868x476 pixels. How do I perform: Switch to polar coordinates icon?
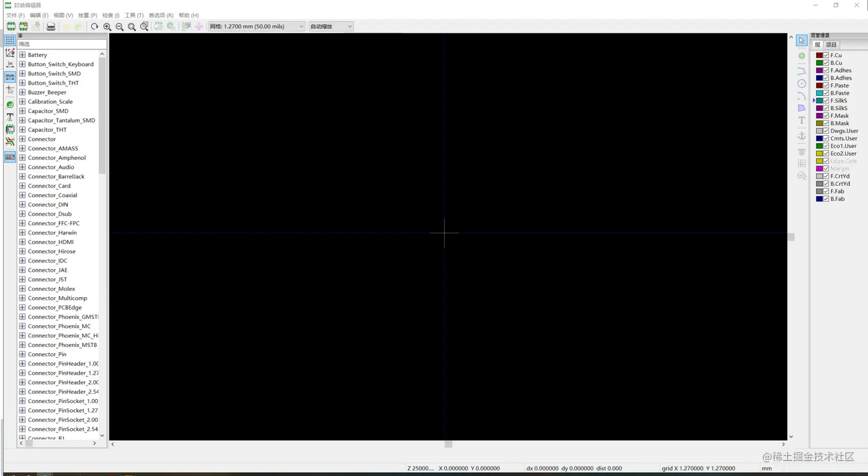[10, 52]
